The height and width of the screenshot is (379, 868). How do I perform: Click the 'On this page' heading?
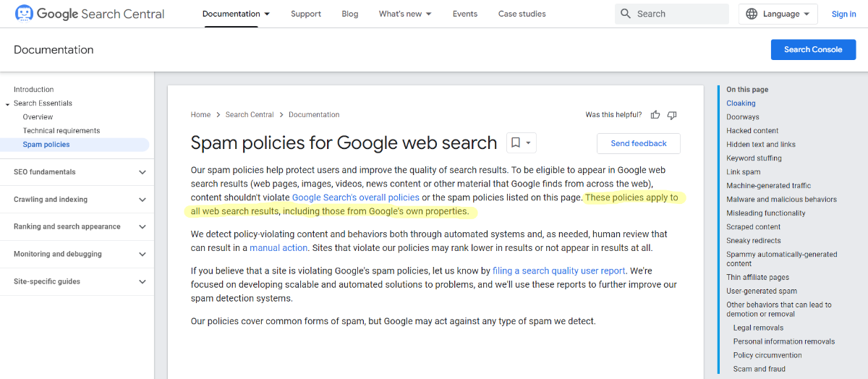[x=747, y=90]
